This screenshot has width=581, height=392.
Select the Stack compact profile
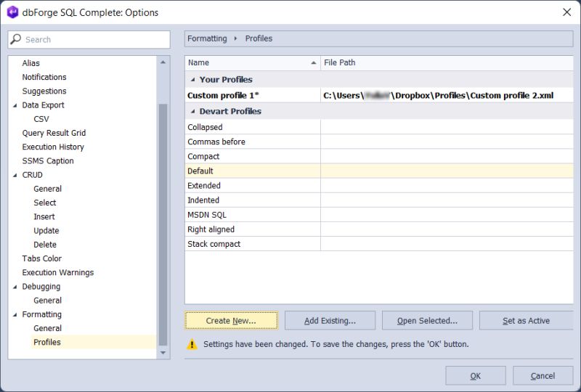click(378, 244)
